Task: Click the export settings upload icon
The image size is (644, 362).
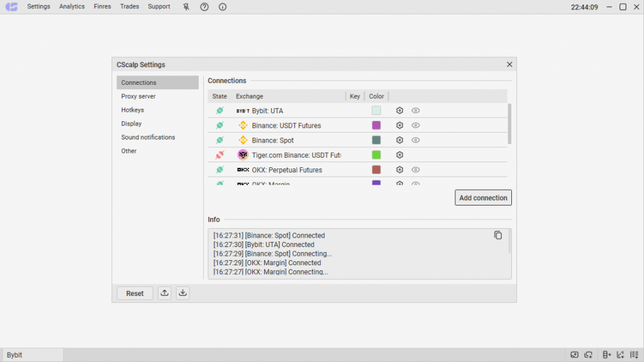Action: [x=165, y=293]
